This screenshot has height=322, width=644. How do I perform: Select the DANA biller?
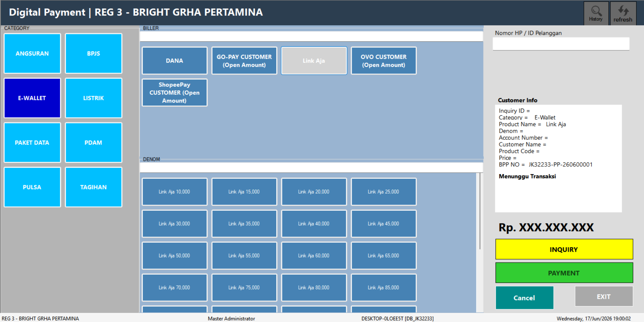point(175,61)
